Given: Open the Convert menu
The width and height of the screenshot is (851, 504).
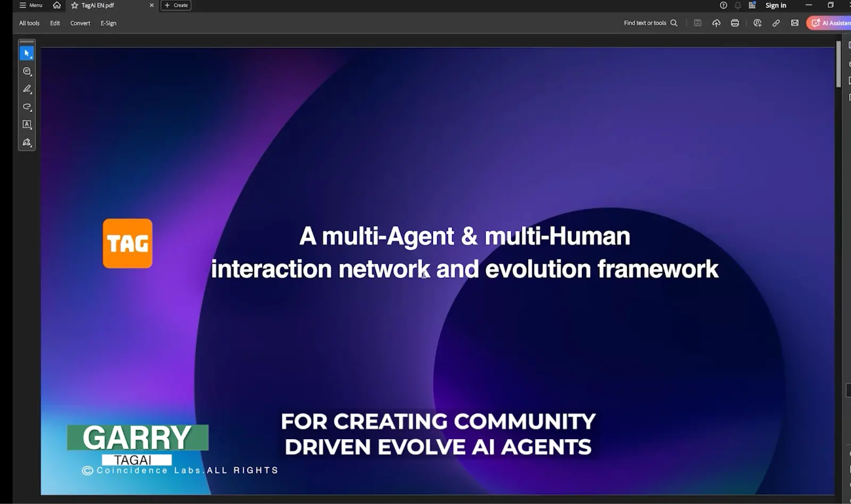Looking at the screenshot, I should click(80, 23).
